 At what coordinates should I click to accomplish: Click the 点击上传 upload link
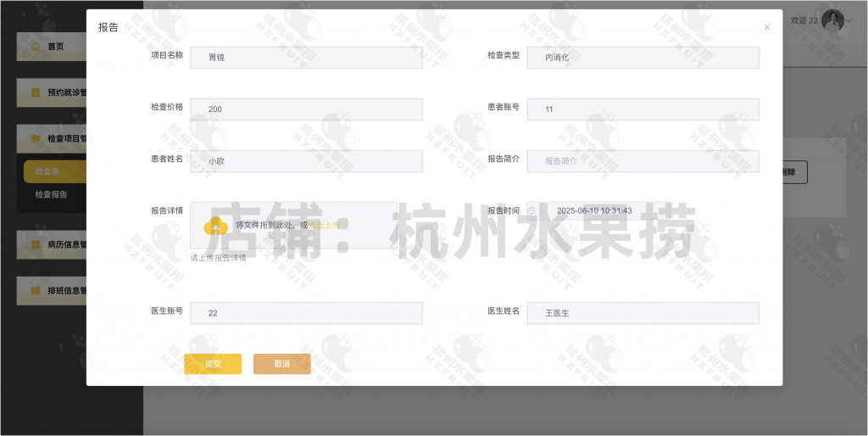324,225
